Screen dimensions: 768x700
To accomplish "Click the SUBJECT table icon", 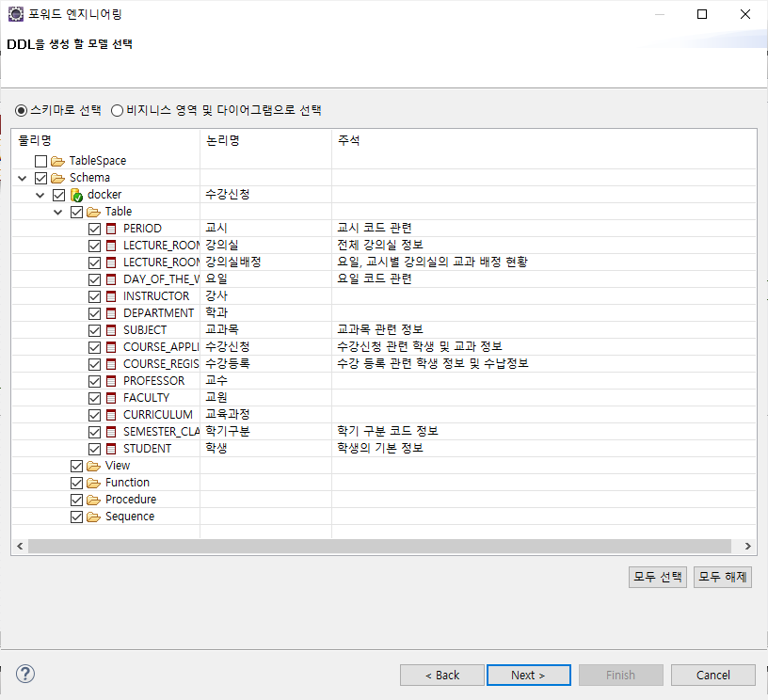I will [111, 330].
